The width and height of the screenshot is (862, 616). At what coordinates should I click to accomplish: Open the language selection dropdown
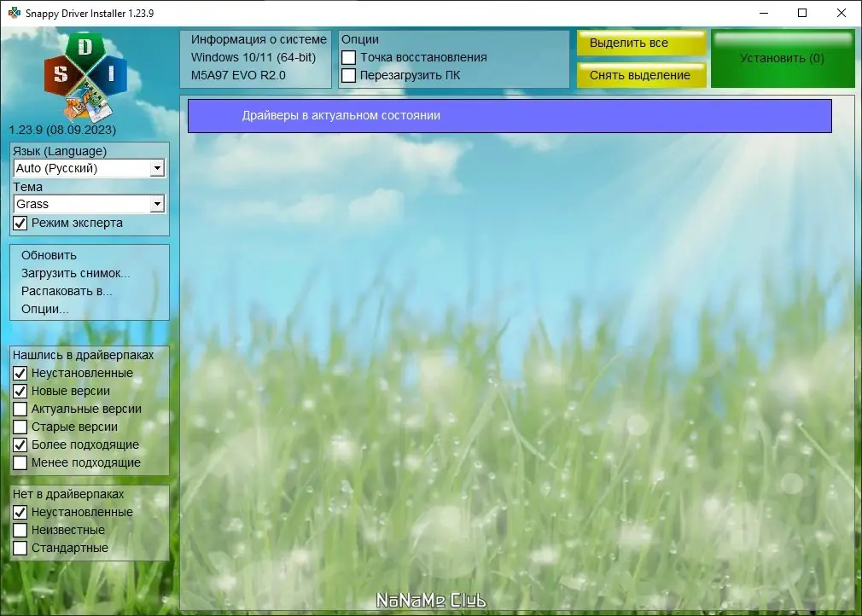coord(157,168)
